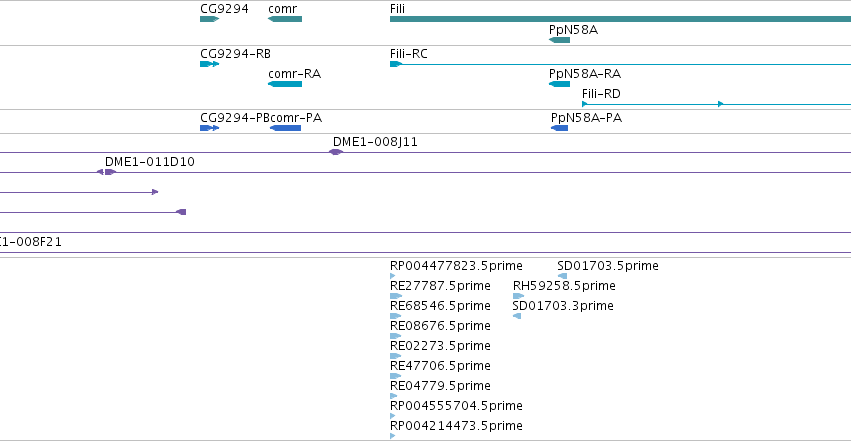Select the RE08676.5prime EST glyph
This screenshot has height=441, width=851.
[x=396, y=336]
